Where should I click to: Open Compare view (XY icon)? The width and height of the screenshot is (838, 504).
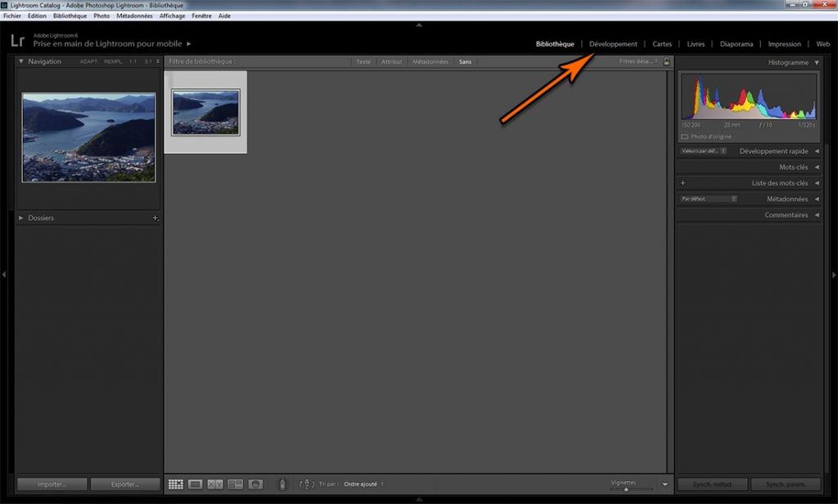pos(215,484)
